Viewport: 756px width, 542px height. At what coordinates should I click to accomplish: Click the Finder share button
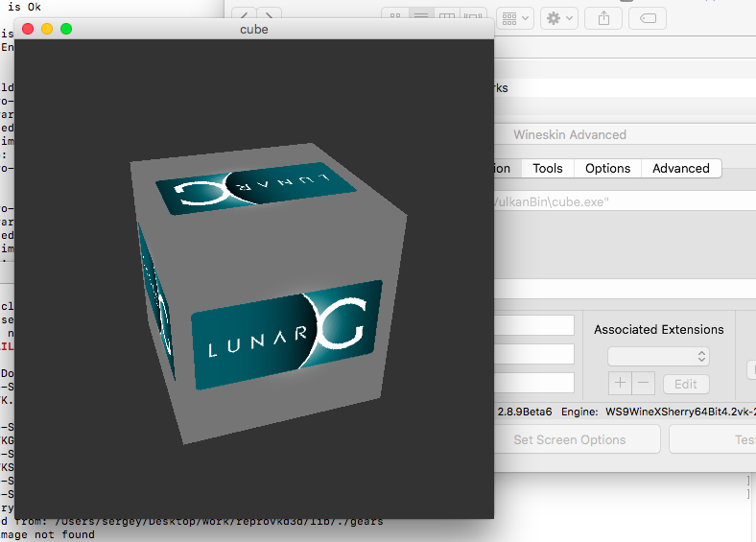[x=603, y=19]
